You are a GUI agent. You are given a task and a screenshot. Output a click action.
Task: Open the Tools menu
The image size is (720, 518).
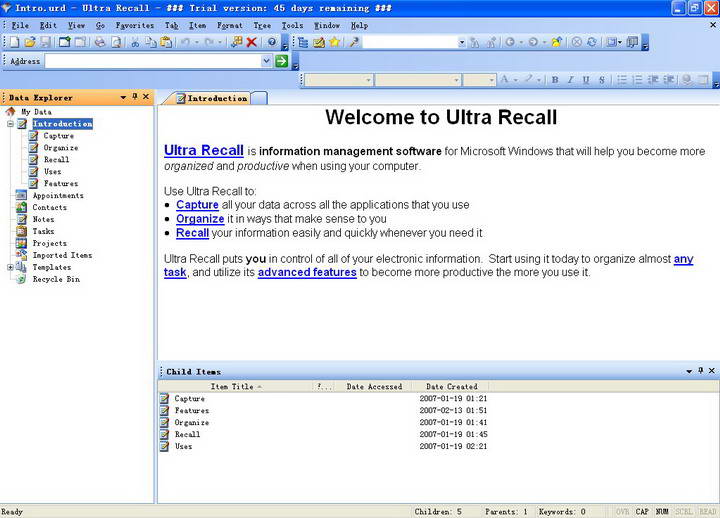pyautogui.click(x=292, y=26)
